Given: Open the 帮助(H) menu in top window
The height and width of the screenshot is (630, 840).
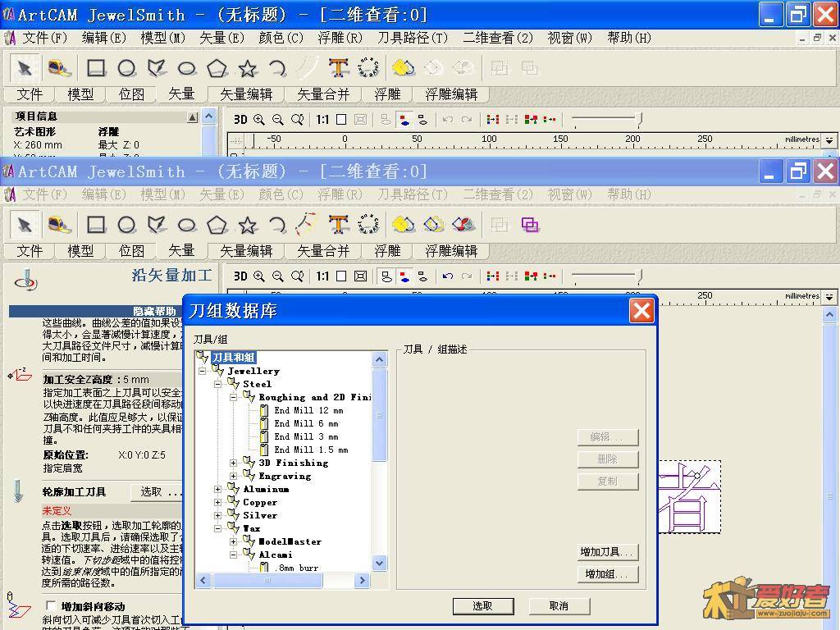Looking at the screenshot, I should click(629, 38).
